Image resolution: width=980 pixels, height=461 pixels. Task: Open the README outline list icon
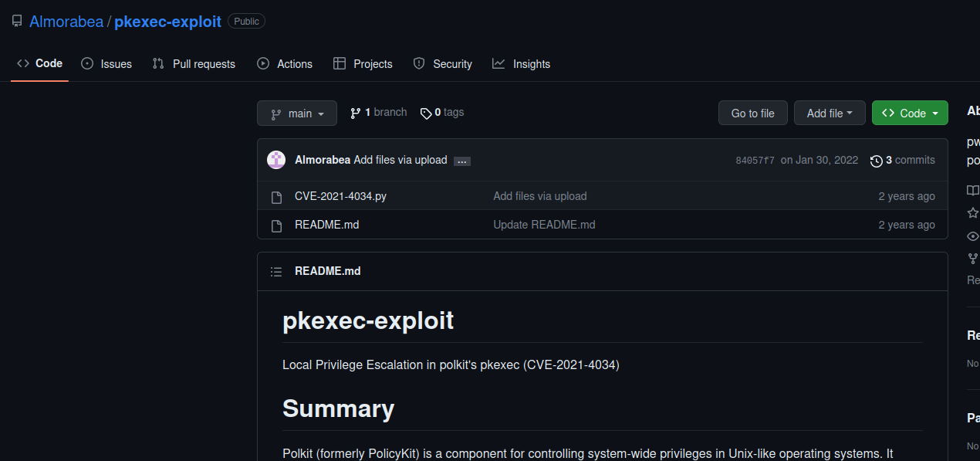pyautogui.click(x=276, y=271)
